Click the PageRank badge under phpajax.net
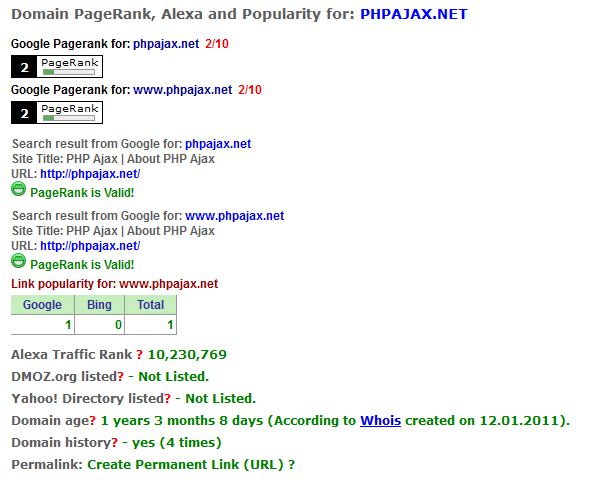Screen dimensions: 609x480 coord(57,66)
